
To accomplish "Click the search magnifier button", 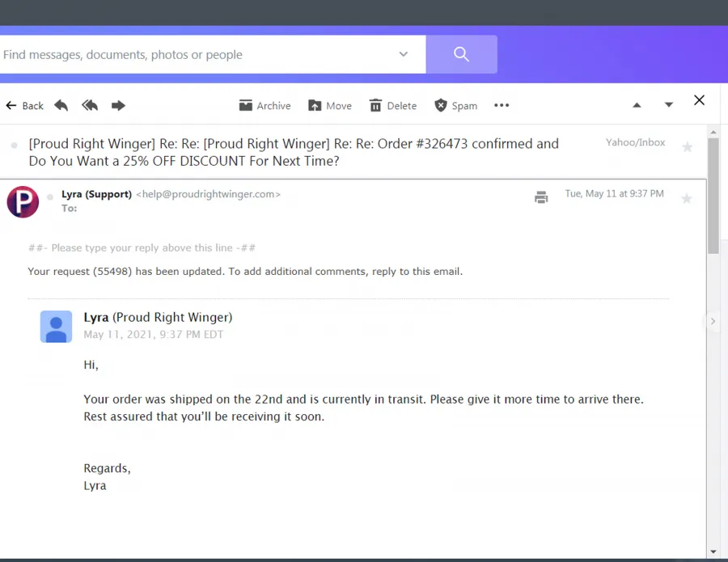I will click(x=461, y=54).
